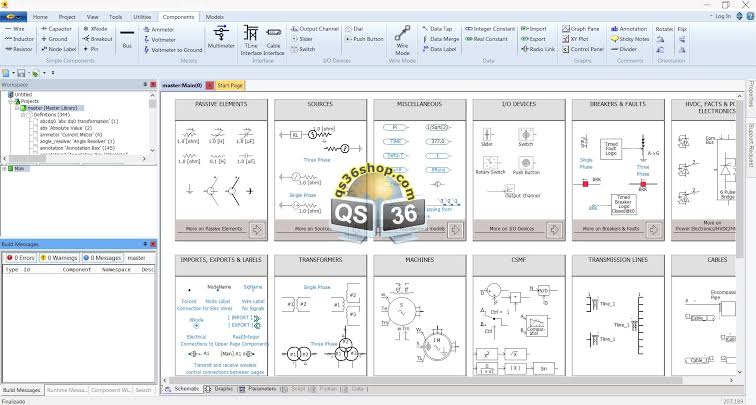Add a Breakout component

click(97, 39)
